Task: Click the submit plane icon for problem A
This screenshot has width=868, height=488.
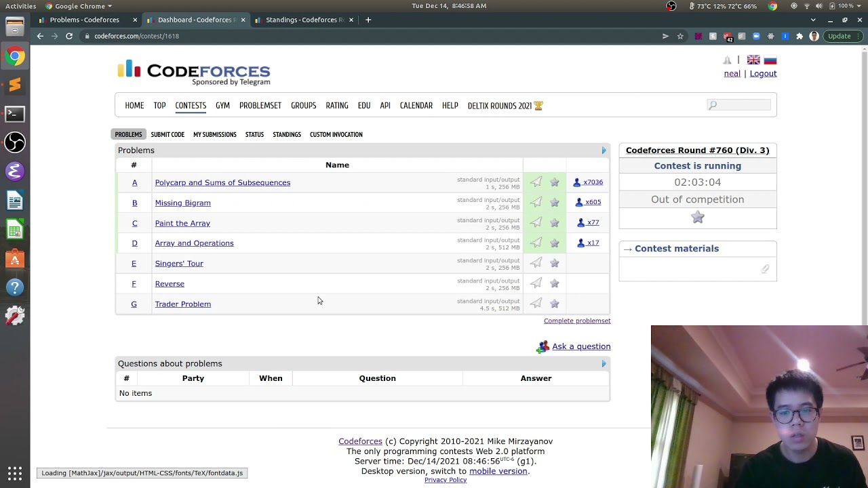Action: pos(536,182)
